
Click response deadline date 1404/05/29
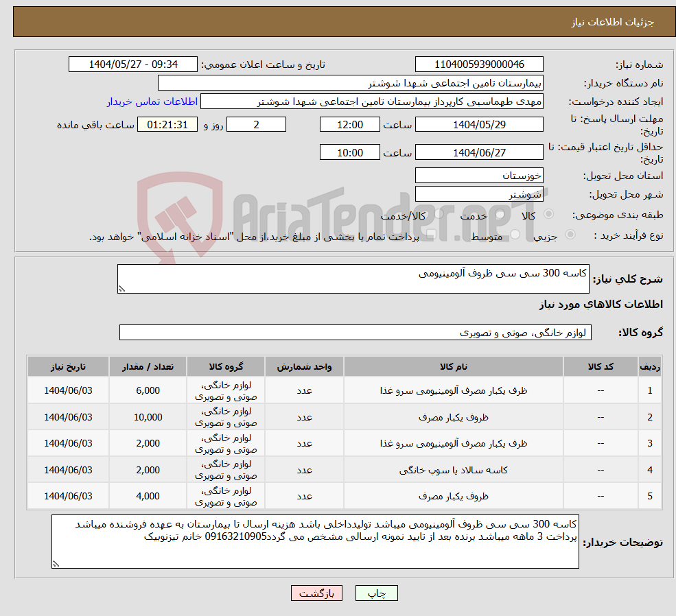(x=479, y=124)
